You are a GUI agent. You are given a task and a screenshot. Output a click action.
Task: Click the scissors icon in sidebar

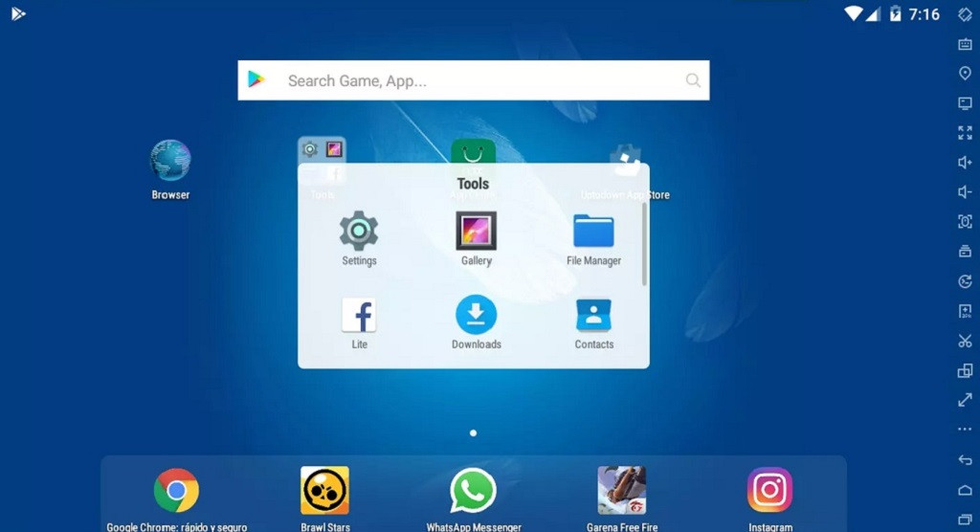point(965,341)
